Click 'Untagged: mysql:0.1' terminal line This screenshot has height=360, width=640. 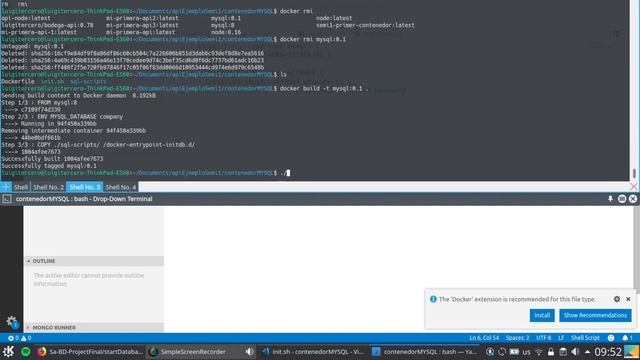[33, 46]
